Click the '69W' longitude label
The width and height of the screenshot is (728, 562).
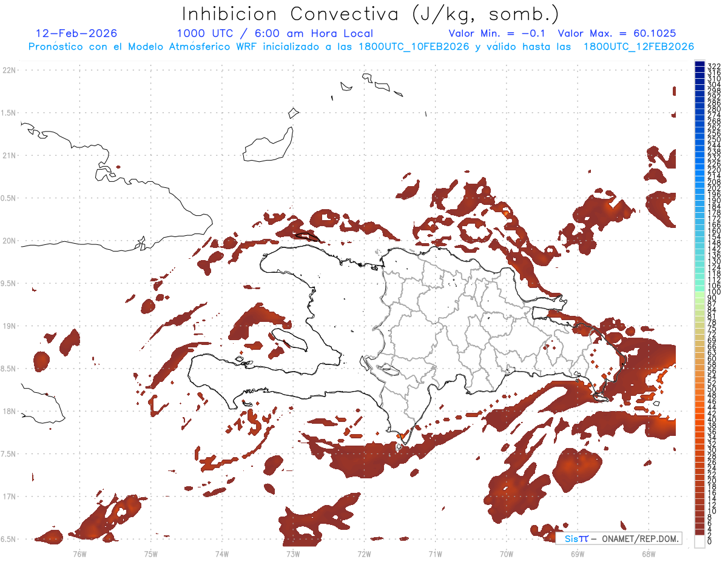click(577, 554)
